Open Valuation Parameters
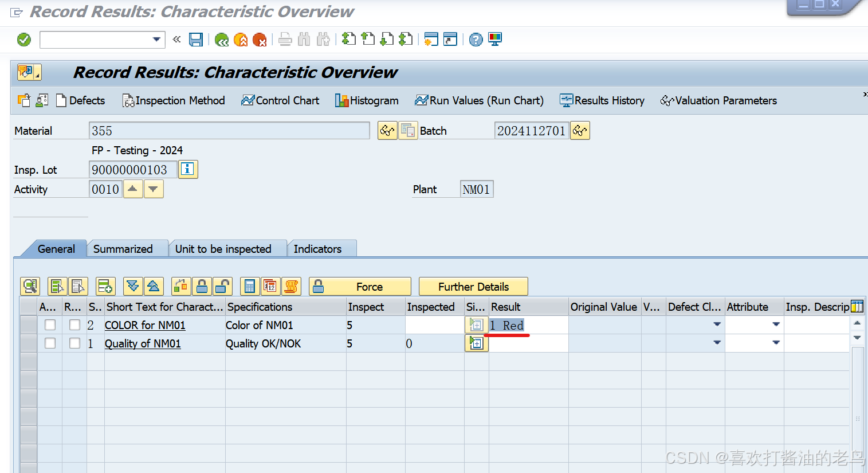Image resolution: width=868 pixels, height=473 pixels. (x=718, y=100)
